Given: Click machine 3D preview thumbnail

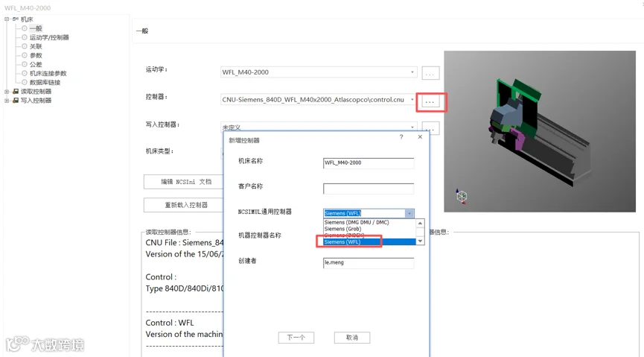Looking at the screenshot, I should 540,132.
